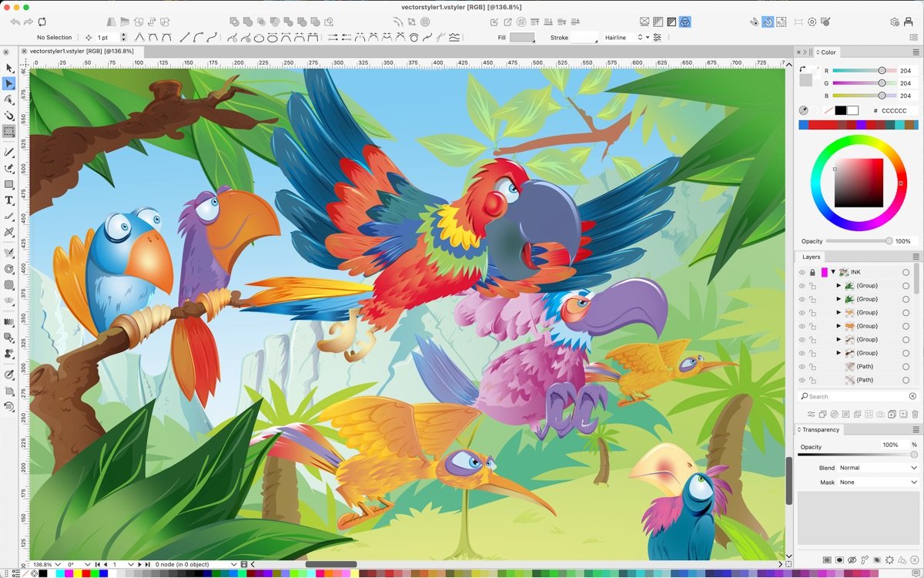Open the Transparency panel hamburger menu
Viewport: 924px width, 578px height.
[916, 429]
